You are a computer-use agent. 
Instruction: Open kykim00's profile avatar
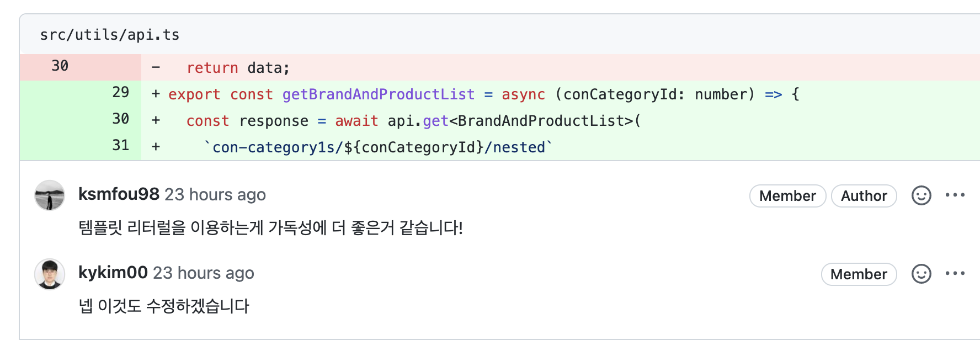[x=50, y=274]
